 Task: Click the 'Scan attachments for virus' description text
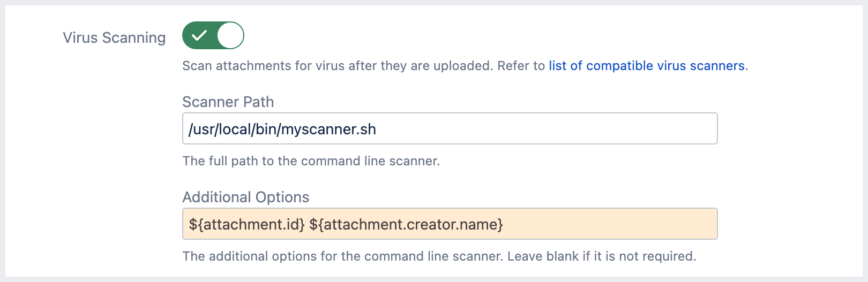click(x=336, y=66)
